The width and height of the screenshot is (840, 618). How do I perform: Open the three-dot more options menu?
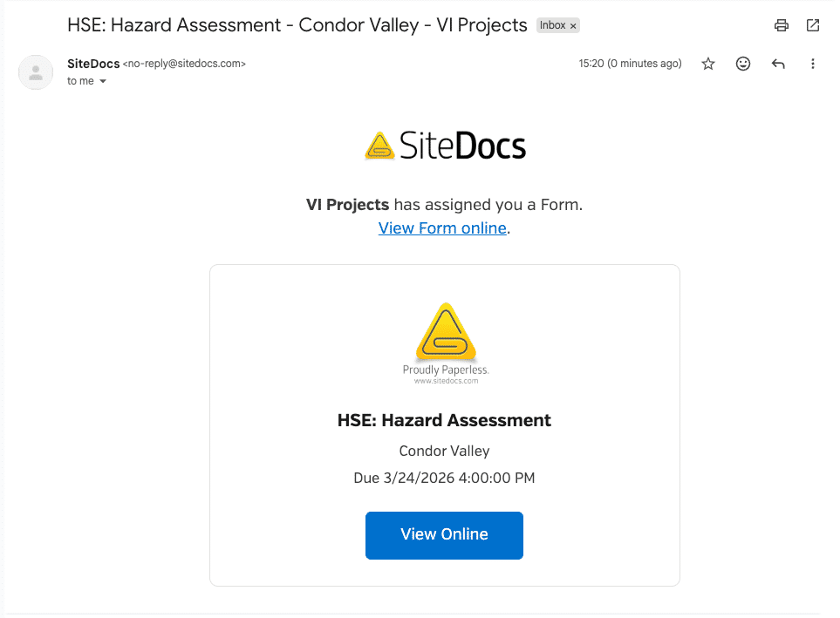[x=813, y=64]
